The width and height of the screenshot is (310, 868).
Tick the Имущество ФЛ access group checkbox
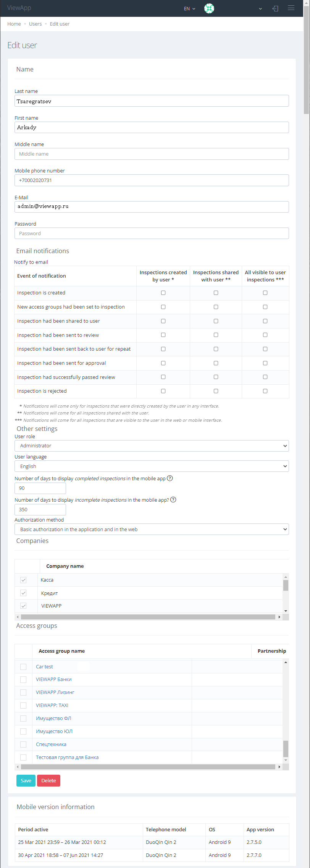coord(23,718)
